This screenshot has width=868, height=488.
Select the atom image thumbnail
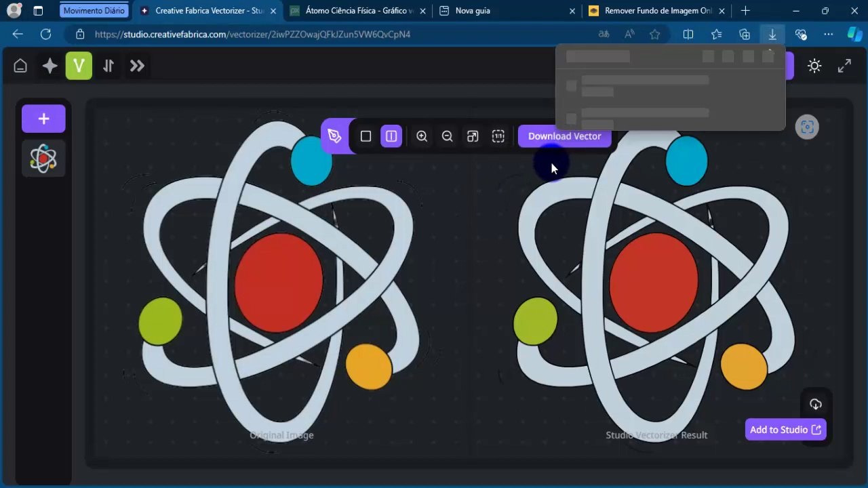click(43, 159)
